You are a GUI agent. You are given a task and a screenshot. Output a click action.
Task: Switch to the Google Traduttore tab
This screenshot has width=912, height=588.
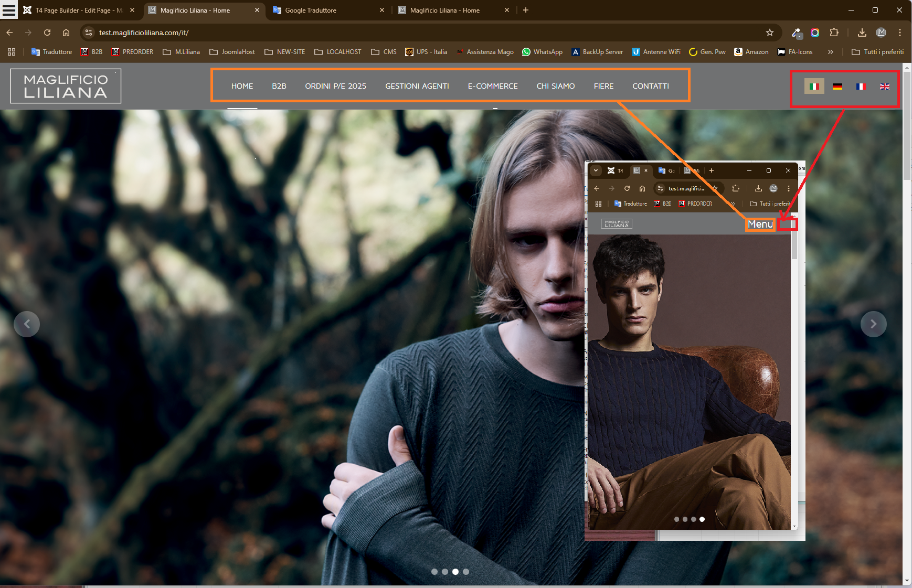pos(311,10)
